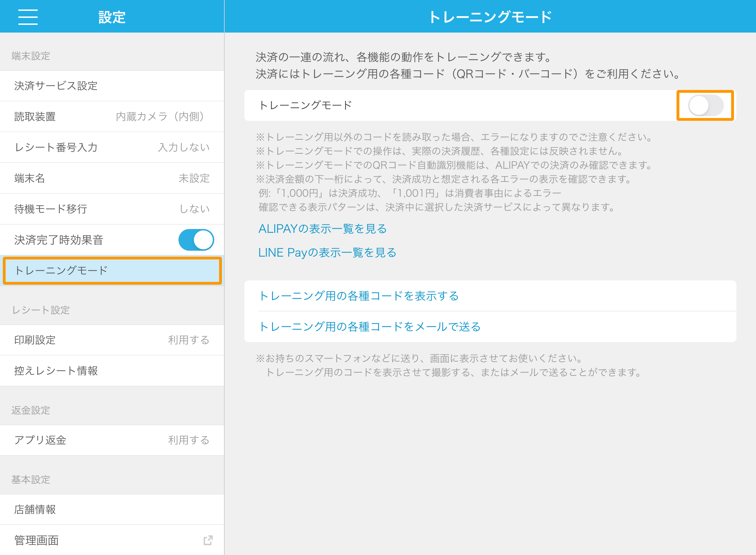Turn off the 決済完了時効果音 toggle

196,240
